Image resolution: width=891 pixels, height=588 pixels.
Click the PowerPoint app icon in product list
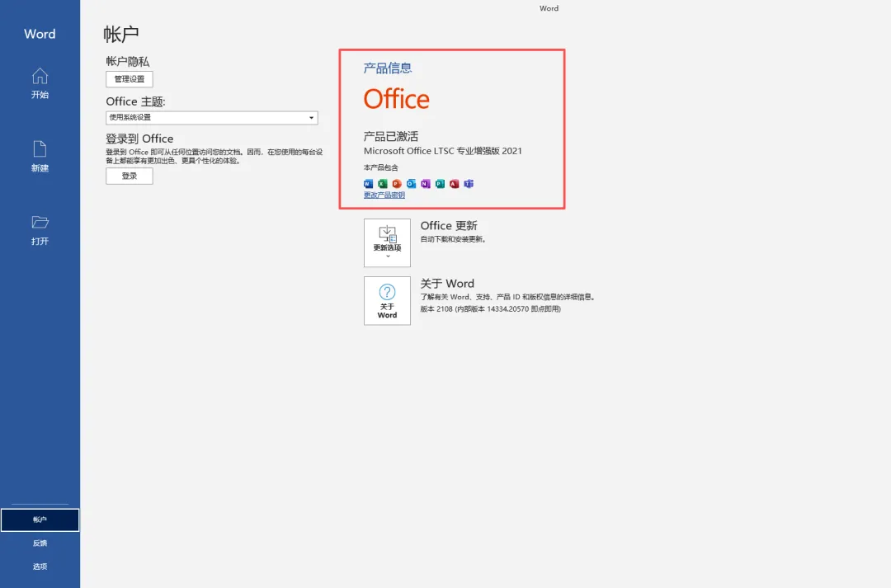pos(397,184)
